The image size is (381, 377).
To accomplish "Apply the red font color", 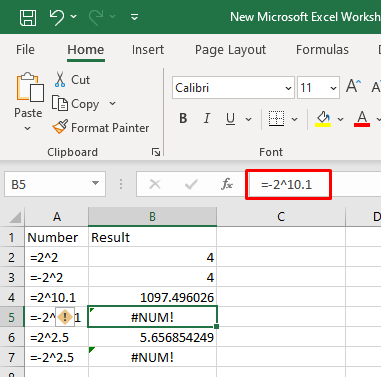I will click(x=362, y=119).
